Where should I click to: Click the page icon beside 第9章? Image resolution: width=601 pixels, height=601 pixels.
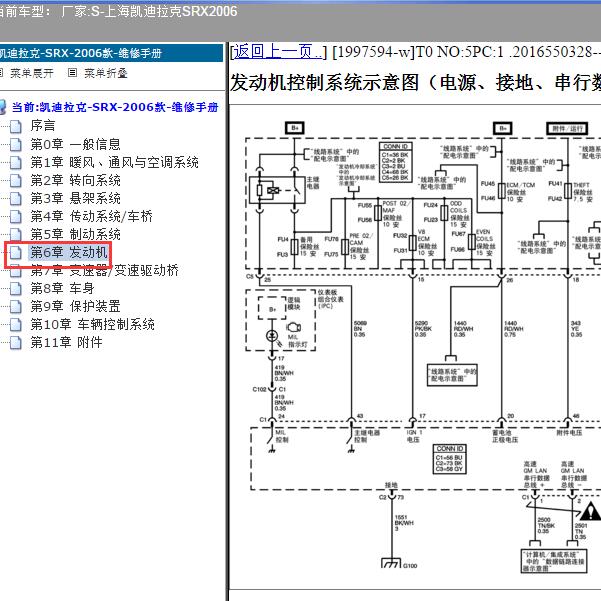pyautogui.click(x=16, y=306)
